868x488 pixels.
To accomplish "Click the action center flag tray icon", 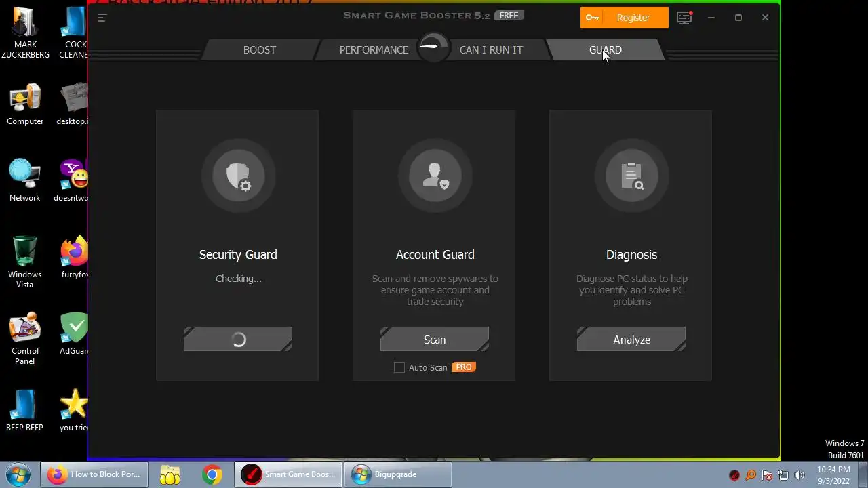I will (767, 475).
